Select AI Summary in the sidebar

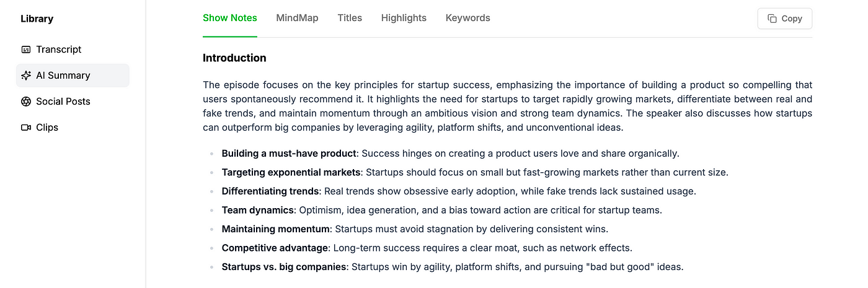tap(73, 76)
